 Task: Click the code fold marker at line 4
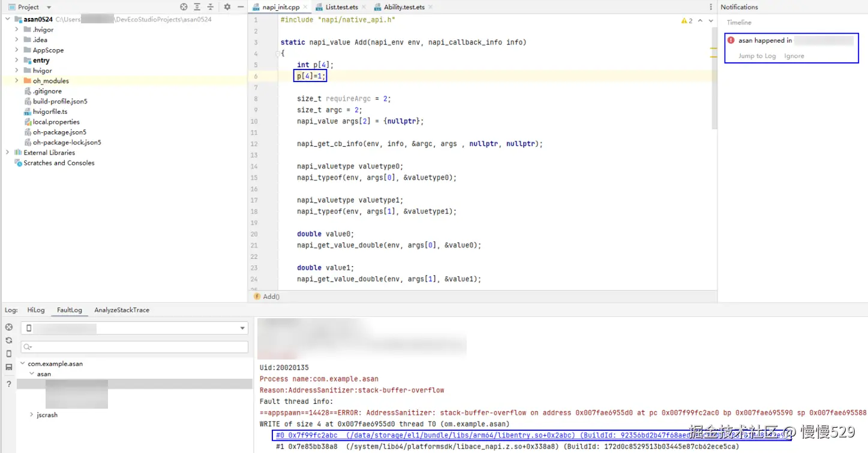point(278,53)
